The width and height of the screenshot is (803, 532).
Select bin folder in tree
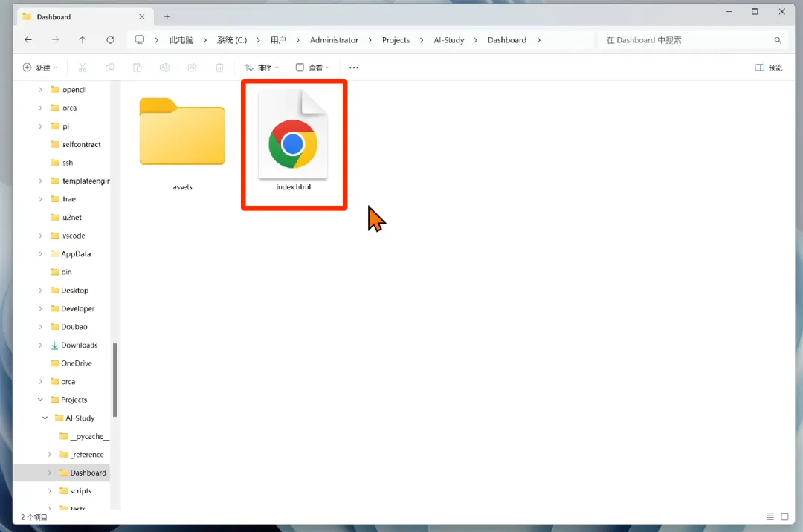click(x=61, y=272)
